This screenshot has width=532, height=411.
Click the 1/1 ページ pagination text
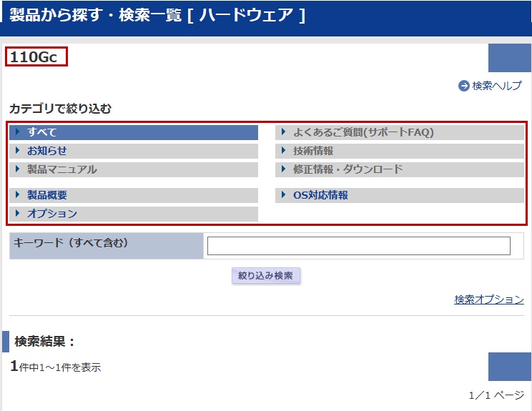[x=496, y=395]
